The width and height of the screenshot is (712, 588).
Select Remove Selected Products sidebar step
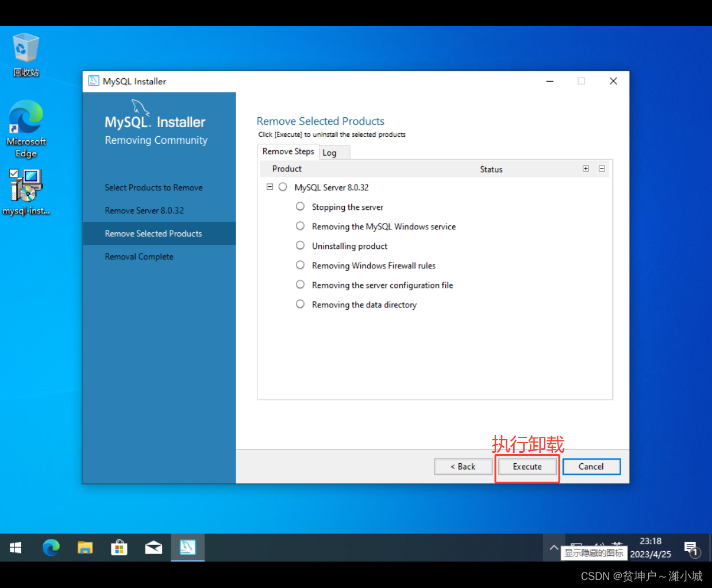point(159,233)
